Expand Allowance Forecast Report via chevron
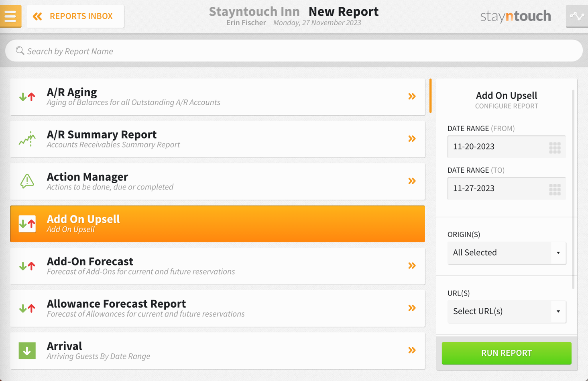Image resolution: width=588 pixels, height=381 pixels. 412,308
